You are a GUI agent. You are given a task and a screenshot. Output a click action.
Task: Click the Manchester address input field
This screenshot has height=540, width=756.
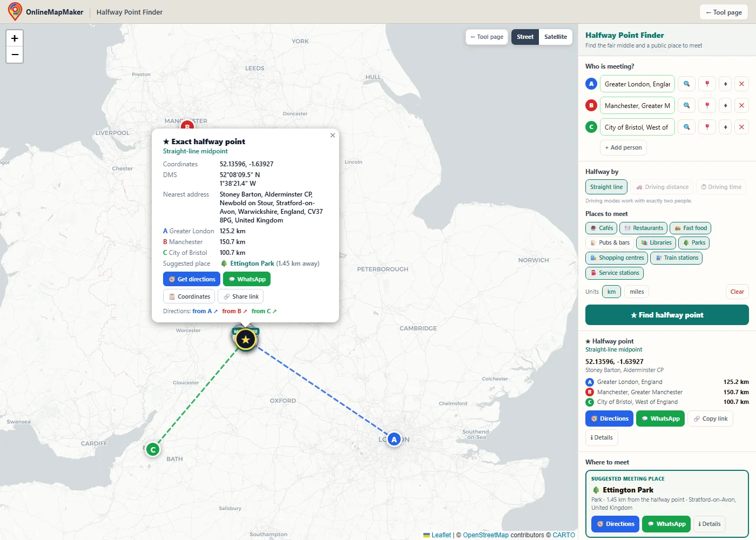637,105
